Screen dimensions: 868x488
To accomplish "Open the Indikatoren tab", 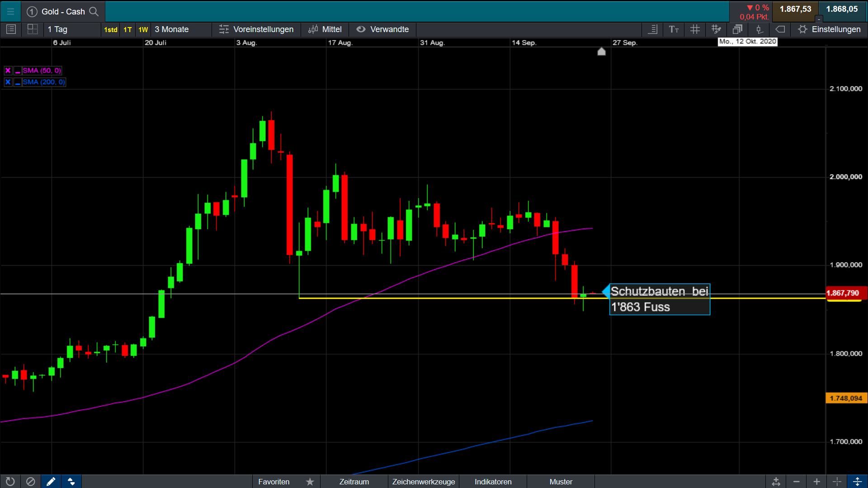I will [493, 482].
